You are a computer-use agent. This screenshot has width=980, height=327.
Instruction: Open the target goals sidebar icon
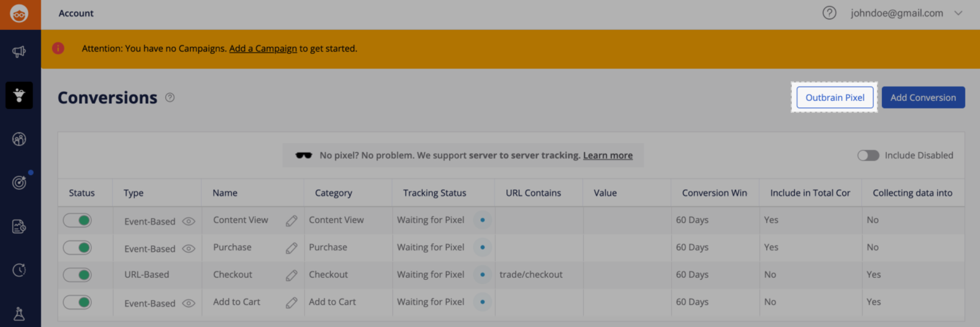19,182
